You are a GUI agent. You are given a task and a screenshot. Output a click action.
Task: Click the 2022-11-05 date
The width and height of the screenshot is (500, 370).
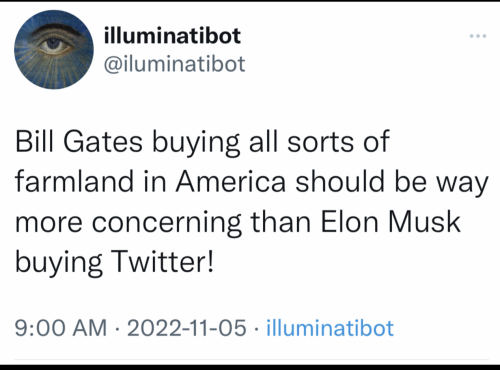(x=187, y=328)
